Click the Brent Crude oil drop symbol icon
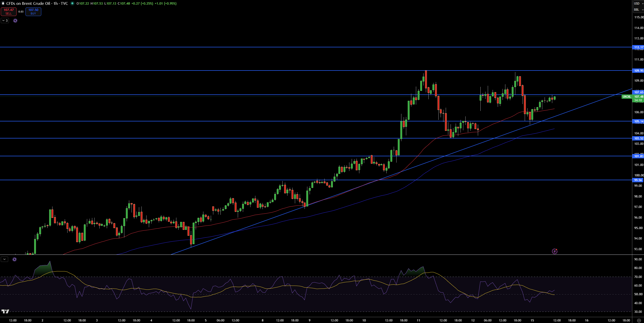Image resolution: width=644 pixels, height=323 pixels. (x=3, y=3)
